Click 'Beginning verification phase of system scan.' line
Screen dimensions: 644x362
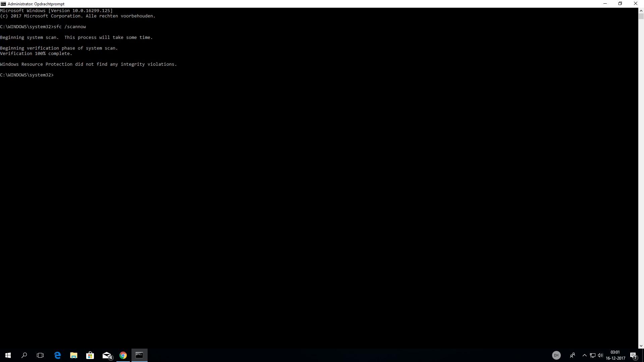(x=59, y=48)
